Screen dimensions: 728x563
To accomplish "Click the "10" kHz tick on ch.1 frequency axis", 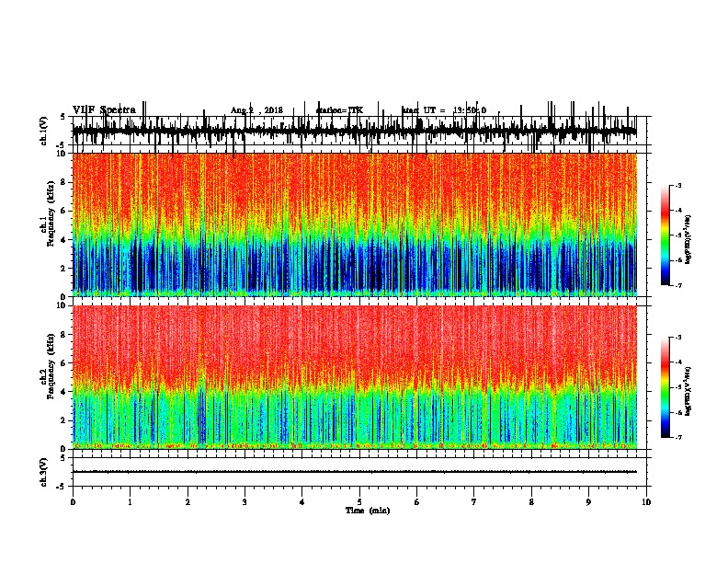I will (61, 154).
